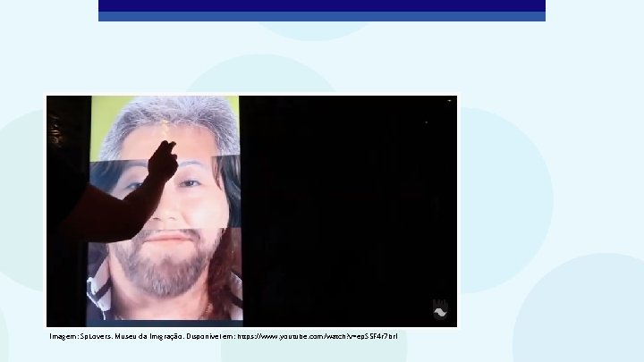Click the video thumbnail showing the composite face
The width and height of the screenshot is (644, 362).
point(251,211)
